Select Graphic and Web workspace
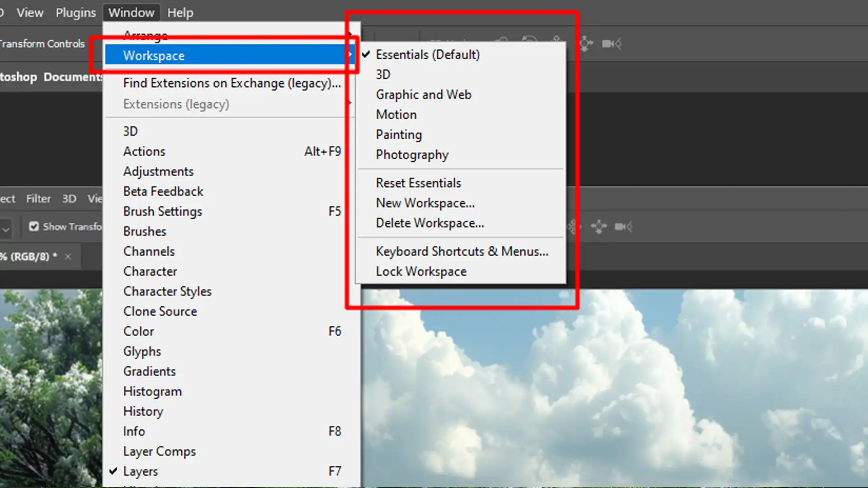This screenshot has height=488, width=868. [424, 94]
